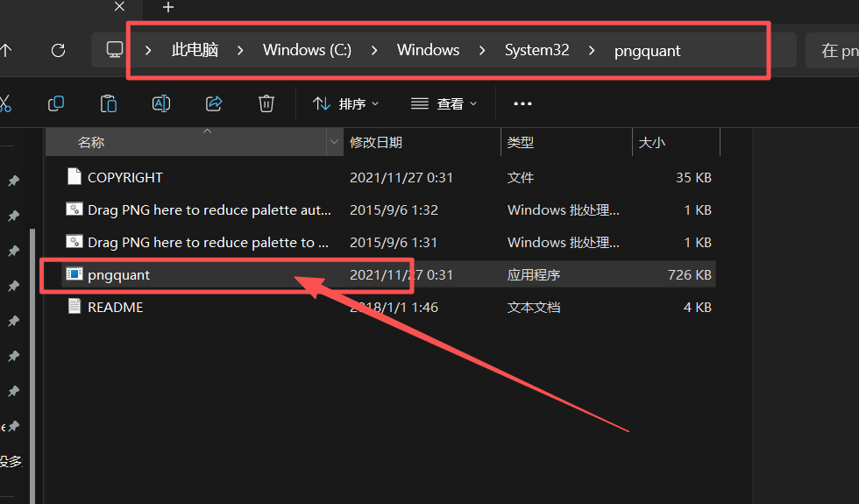This screenshot has height=504, width=859.
Task: Click the Paste clipboard icon
Action: click(x=109, y=103)
